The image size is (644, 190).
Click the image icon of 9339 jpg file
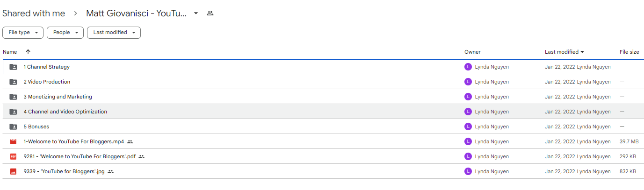click(13, 171)
